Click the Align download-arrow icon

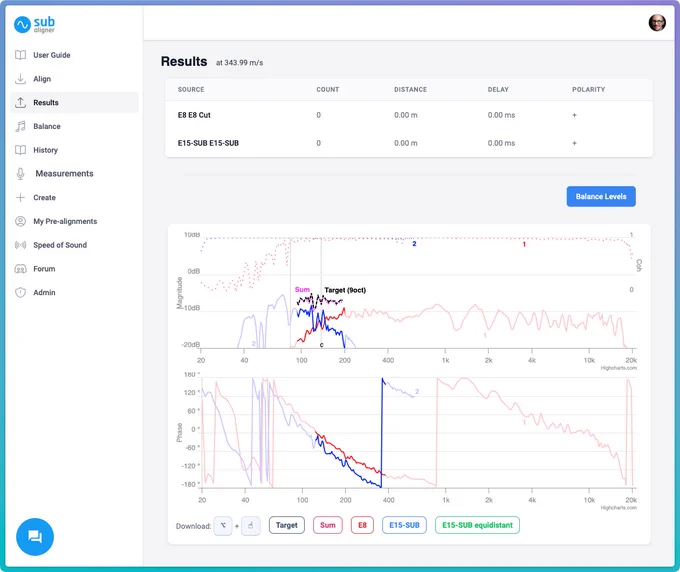(20, 79)
